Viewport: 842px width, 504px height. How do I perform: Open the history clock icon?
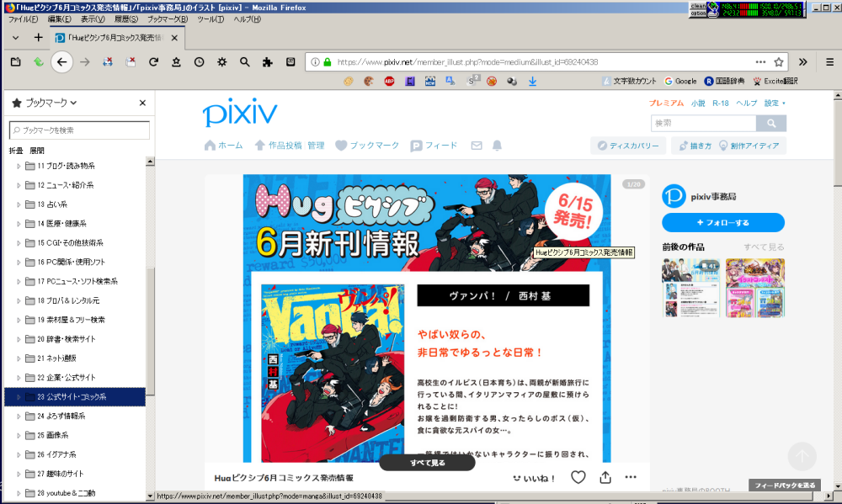click(x=200, y=62)
